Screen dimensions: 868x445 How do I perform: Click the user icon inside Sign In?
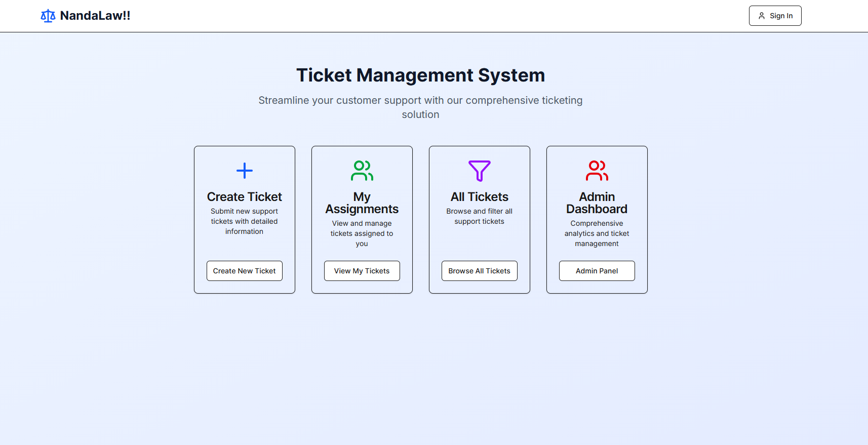(761, 16)
